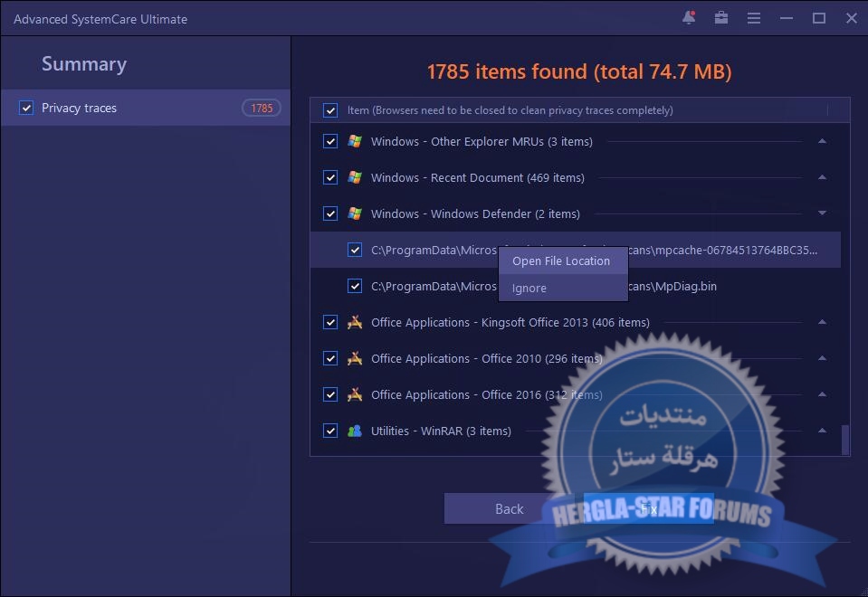This screenshot has width=868, height=597.
Task: Click the Windows Defender category icon
Action: [357, 213]
